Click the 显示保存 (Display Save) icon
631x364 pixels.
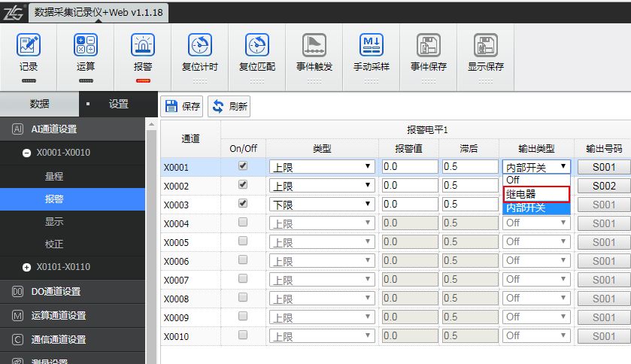click(x=486, y=46)
